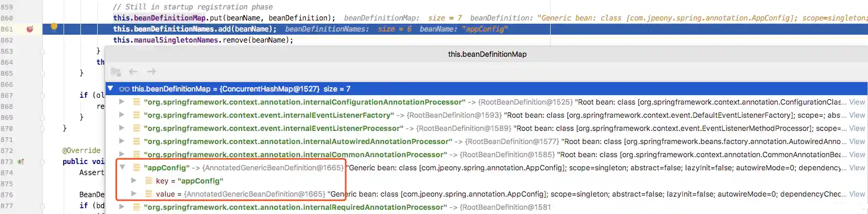Click the fold marker on line 867
868x214 pixels.
(42, 95)
